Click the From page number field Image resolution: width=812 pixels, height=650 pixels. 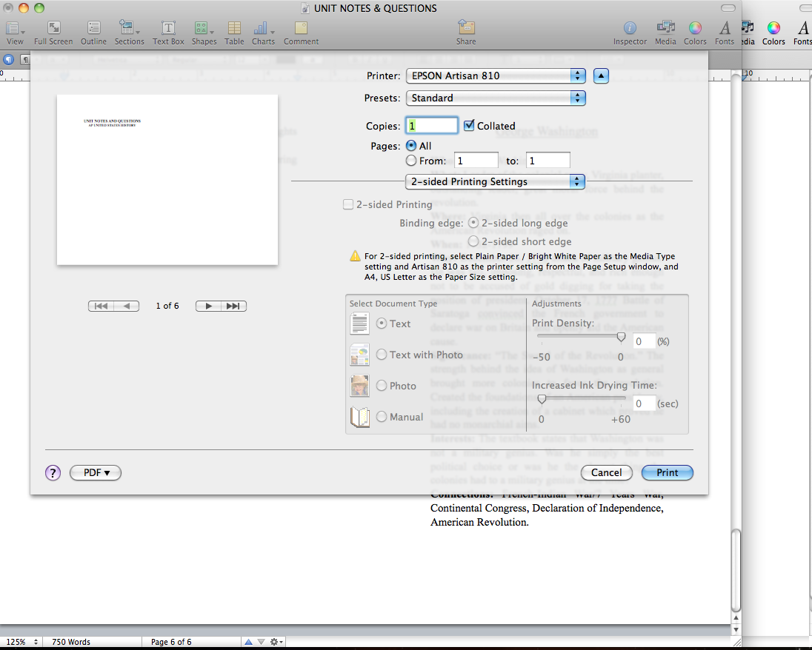pos(476,161)
